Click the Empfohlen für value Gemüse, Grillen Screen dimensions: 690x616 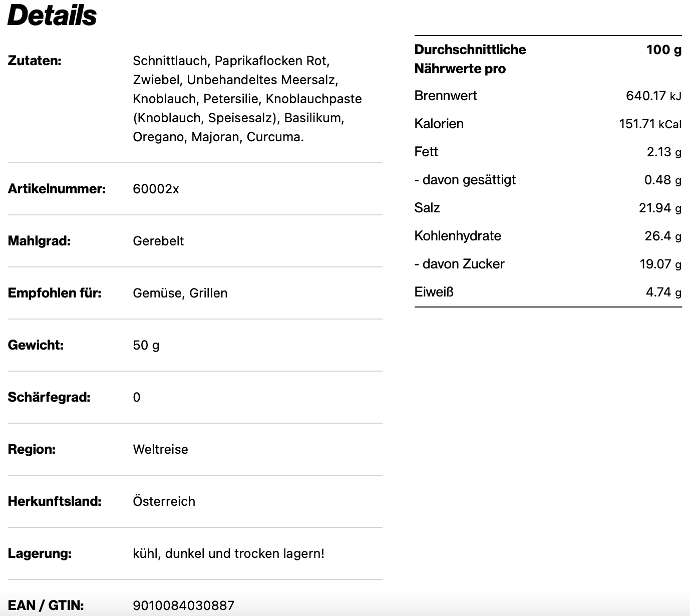point(180,293)
